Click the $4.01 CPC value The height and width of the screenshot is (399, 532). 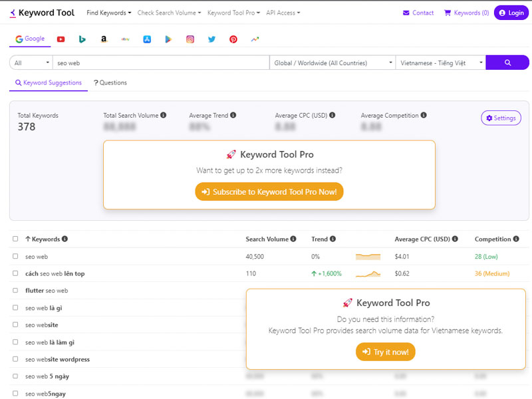[x=402, y=257]
